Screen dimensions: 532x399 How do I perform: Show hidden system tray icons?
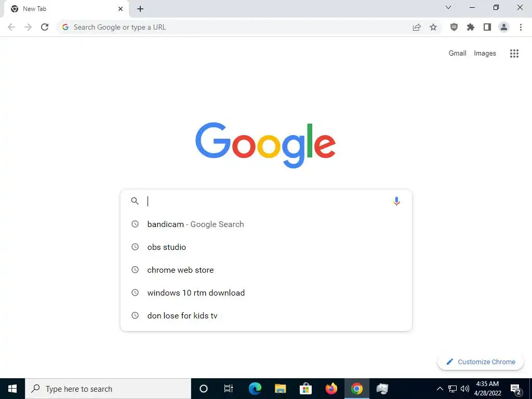coord(440,389)
